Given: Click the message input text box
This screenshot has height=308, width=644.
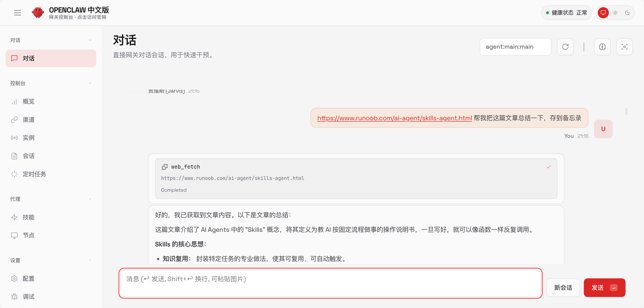Looking at the screenshot, I should point(330,283).
